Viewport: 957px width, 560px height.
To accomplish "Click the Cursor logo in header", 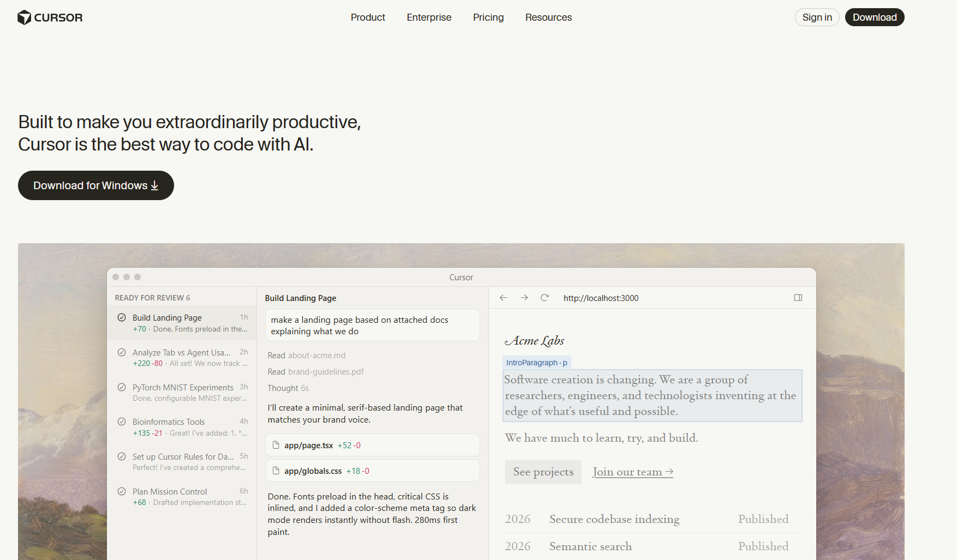I will (x=50, y=17).
